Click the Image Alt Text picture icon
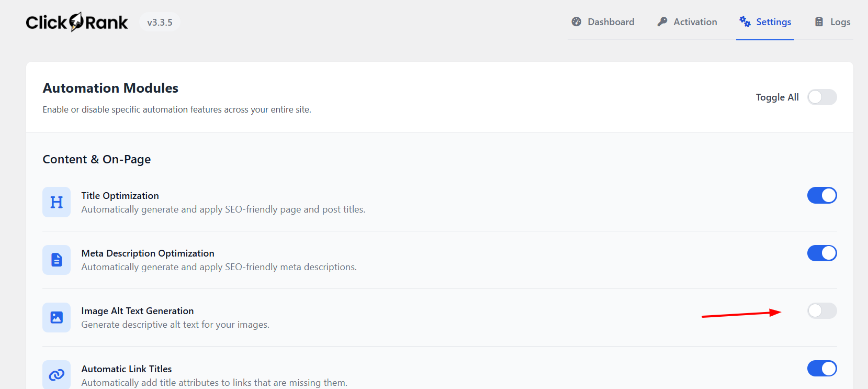 point(57,317)
